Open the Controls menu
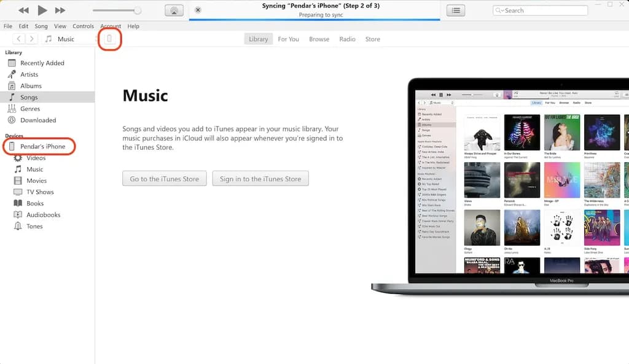Viewport: 629px width, 364px height. coord(83,26)
